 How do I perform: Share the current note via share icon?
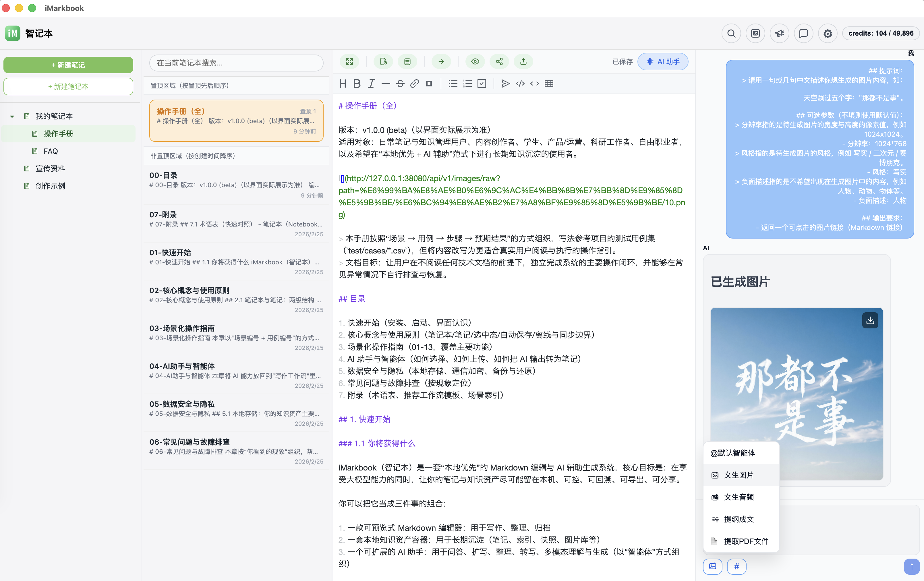point(499,61)
